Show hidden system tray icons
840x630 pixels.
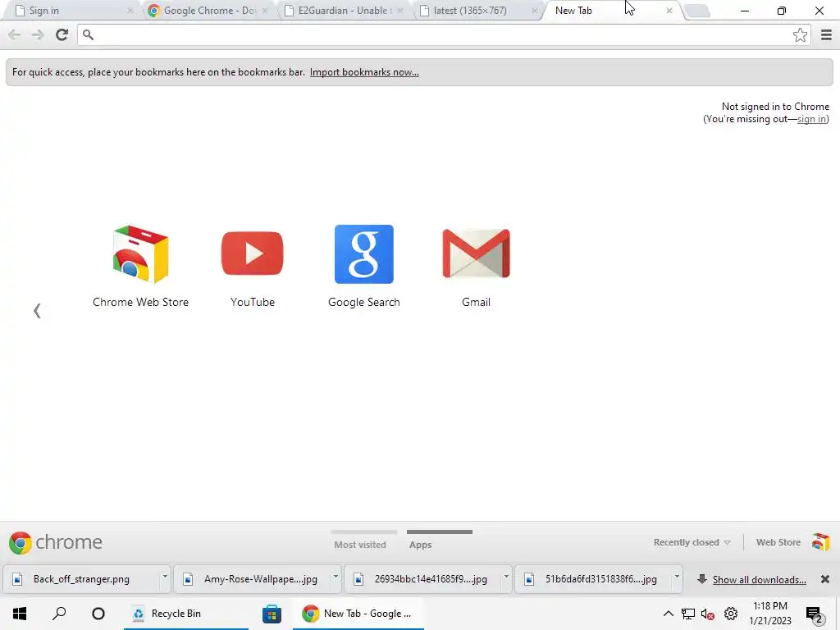coord(668,614)
